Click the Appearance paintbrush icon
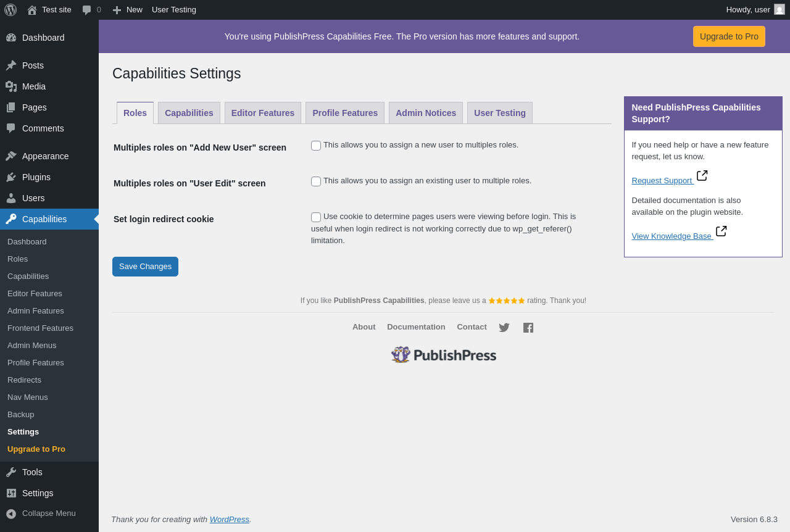Viewport: 790px width, 532px height. coord(11,156)
